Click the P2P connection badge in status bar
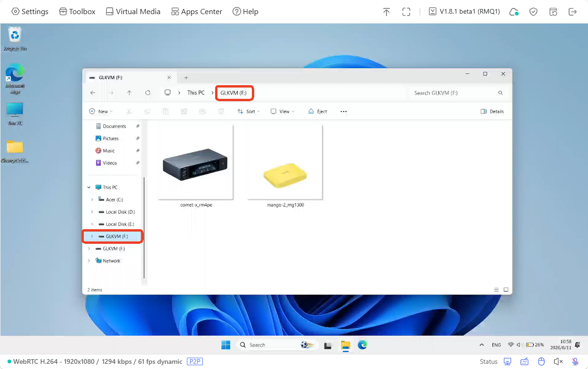Image resolution: width=588 pixels, height=369 pixels. pos(194,361)
